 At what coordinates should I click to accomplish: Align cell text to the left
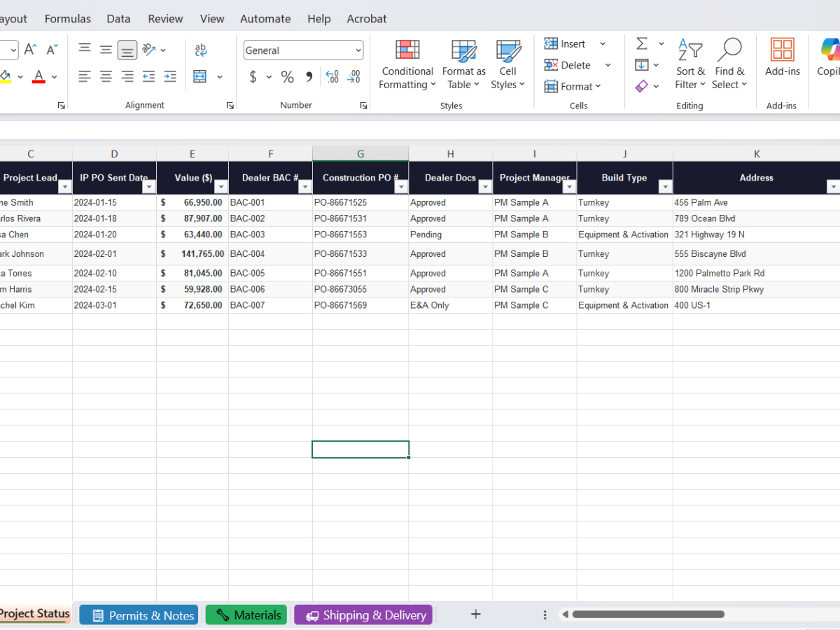(x=85, y=76)
